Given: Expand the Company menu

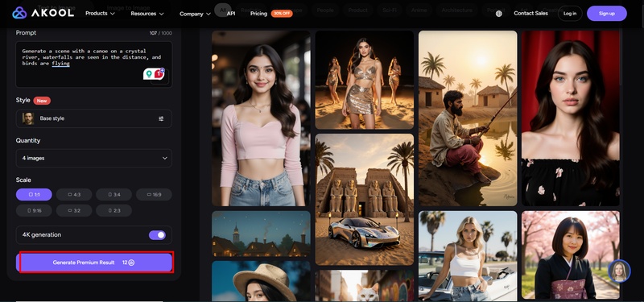Looking at the screenshot, I should (x=195, y=14).
